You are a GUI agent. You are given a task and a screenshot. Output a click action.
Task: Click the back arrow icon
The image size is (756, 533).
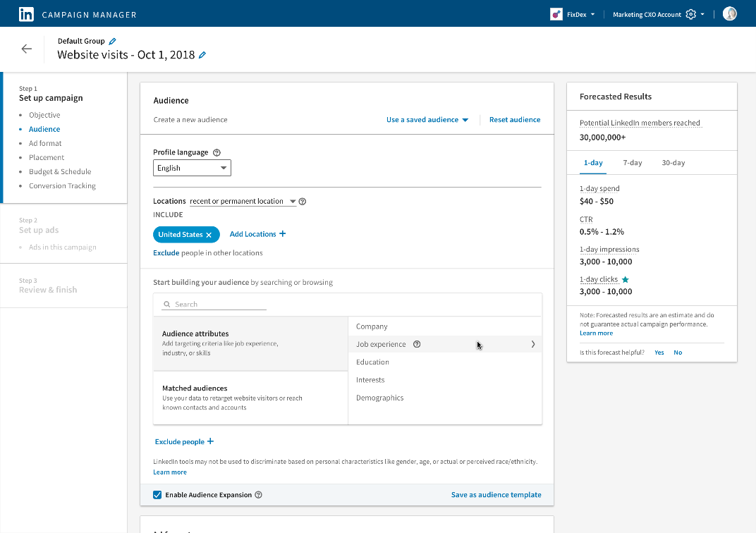tap(27, 49)
